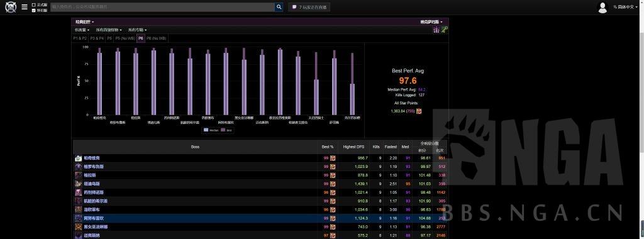644x239 pixels.
Task: Switch to the P3 & P4 tab
Action: tap(97, 38)
